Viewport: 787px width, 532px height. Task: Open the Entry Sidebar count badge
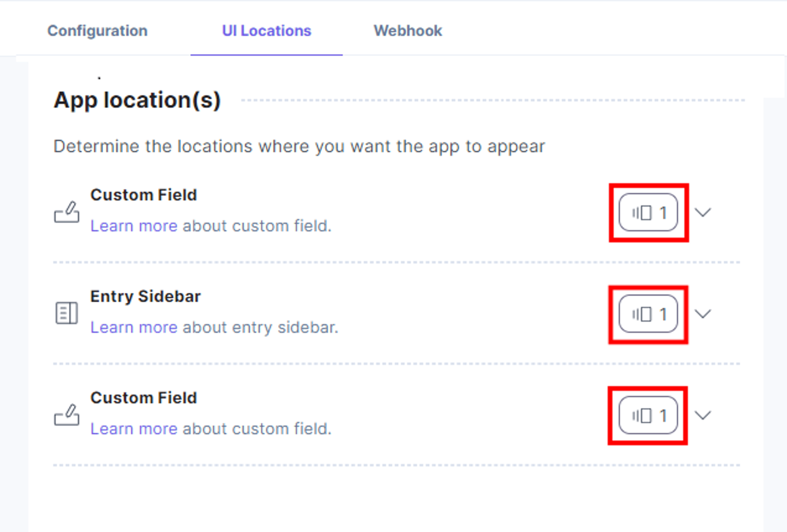[x=648, y=314]
